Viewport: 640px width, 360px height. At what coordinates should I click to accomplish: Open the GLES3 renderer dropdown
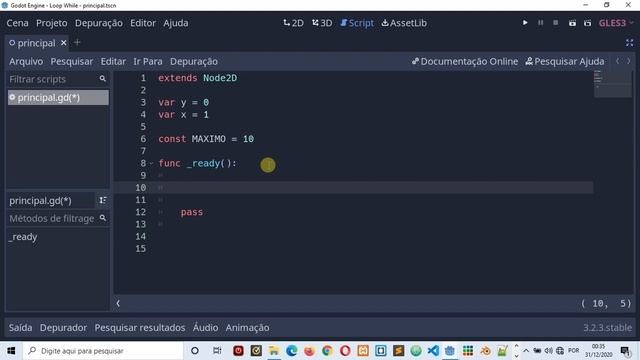point(616,23)
